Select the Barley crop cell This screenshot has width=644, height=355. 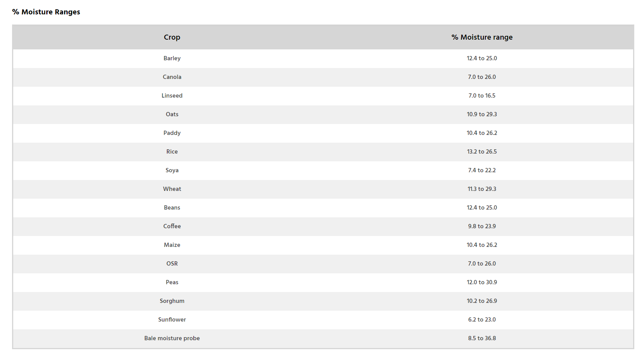(172, 58)
